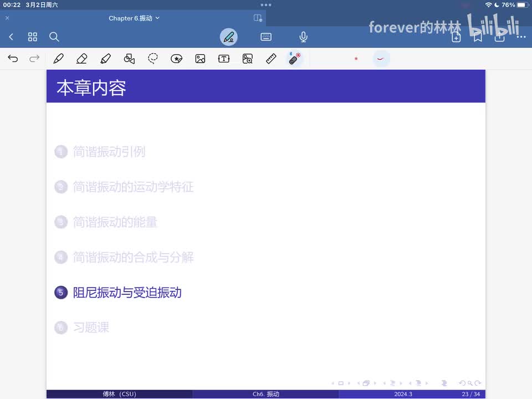Bookmark the current page

(478, 37)
